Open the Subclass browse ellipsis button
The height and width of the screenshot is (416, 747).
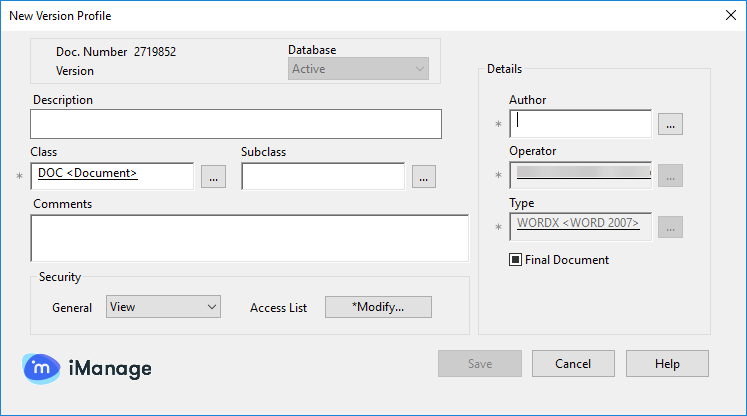(x=424, y=176)
